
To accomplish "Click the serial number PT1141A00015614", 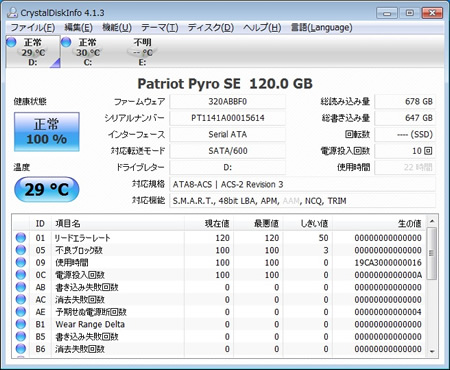I will tap(228, 118).
